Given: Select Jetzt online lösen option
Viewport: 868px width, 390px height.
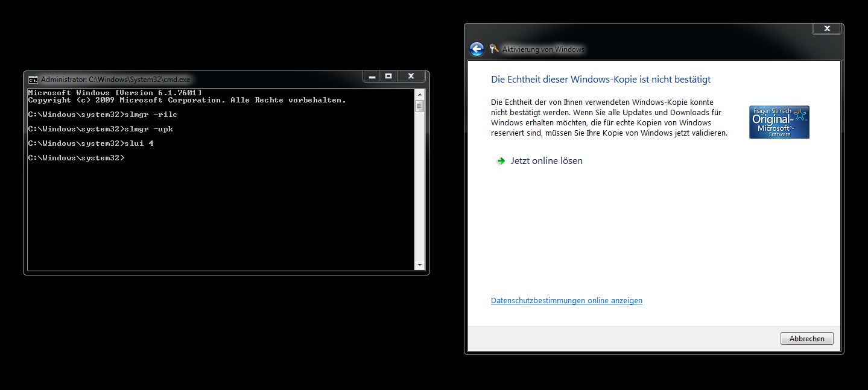Looking at the screenshot, I should coord(546,161).
